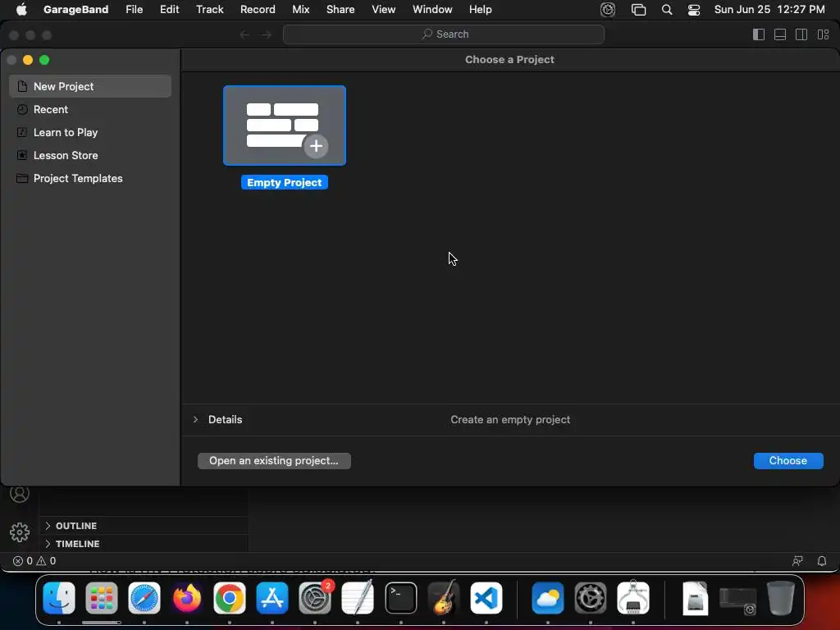Open the GarageBand application menu
Image resolution: width=840 pixels, height=630 pixels.
click(x=75, y=9)
